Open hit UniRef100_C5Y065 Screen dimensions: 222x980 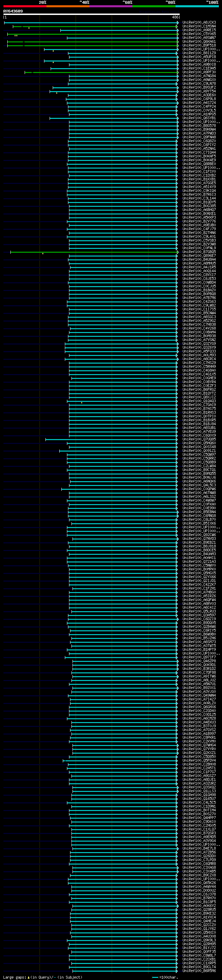point(199,34)
